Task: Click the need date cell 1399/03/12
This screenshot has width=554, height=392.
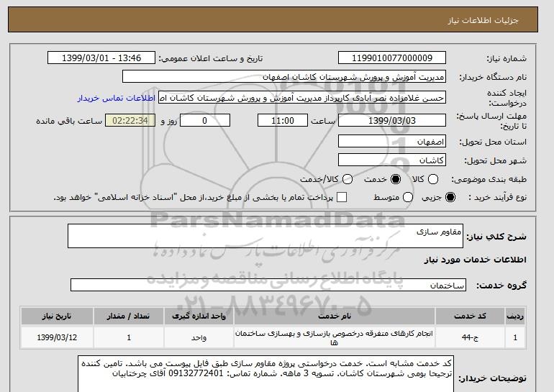Action: (x=57, y=337)
